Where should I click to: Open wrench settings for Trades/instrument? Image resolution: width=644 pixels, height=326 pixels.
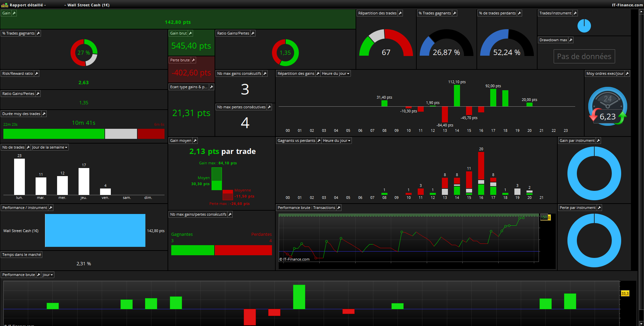click(x=575, y=13)
